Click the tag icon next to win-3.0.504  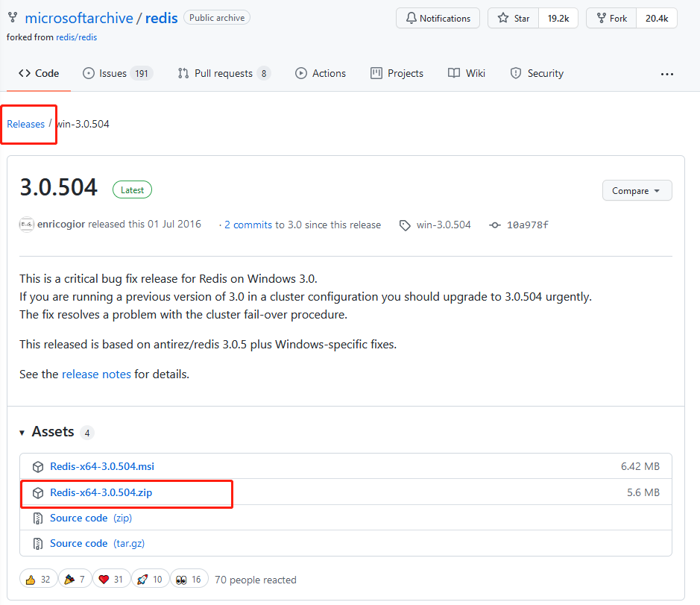(405, 225)
